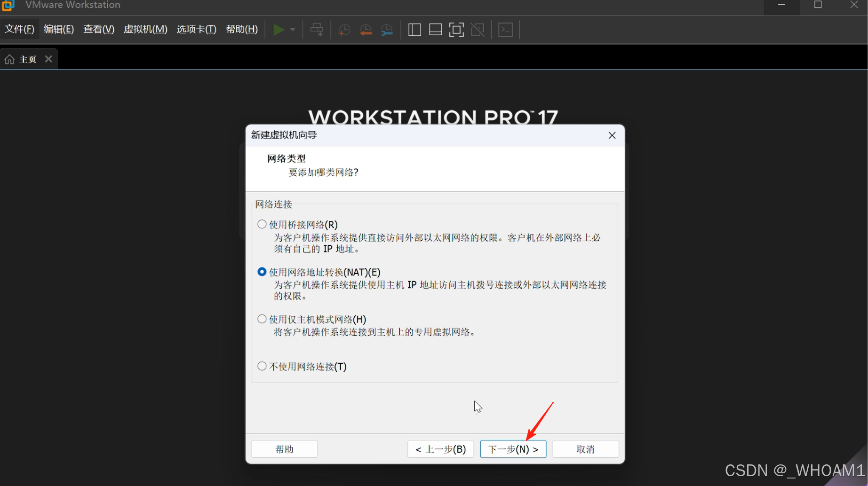Click the take snapshot clock icon
The width and height of the screenshot is (868, 486).
pyautogui.click(x=344, y=30)
